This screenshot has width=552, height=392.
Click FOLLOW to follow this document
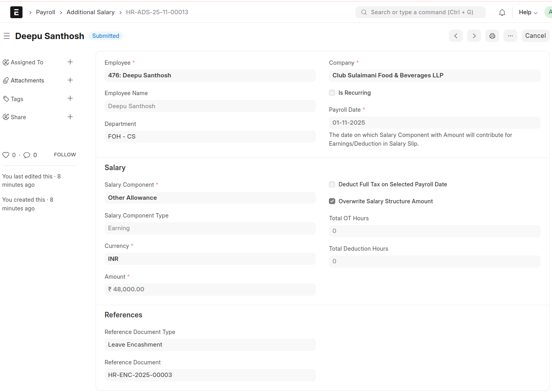tap(65, 155)
